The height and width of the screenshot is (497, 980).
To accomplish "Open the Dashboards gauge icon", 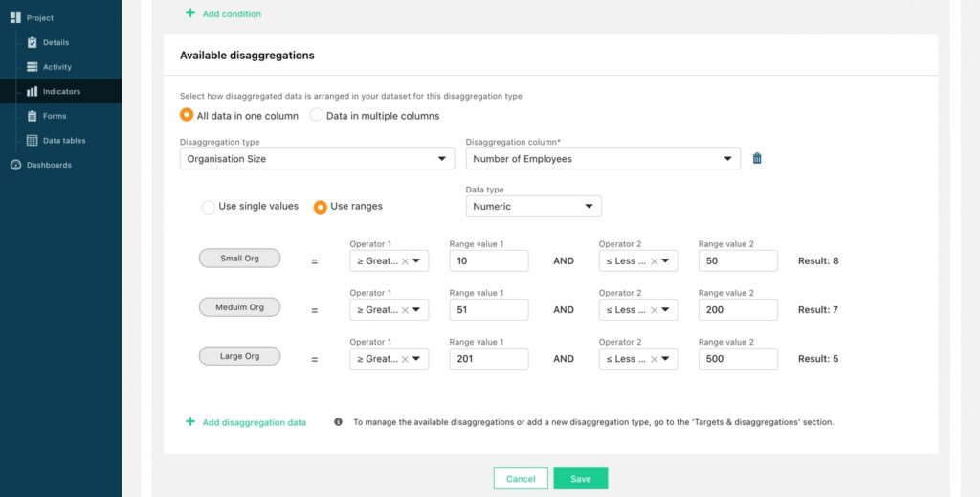I will pos(15,165).
